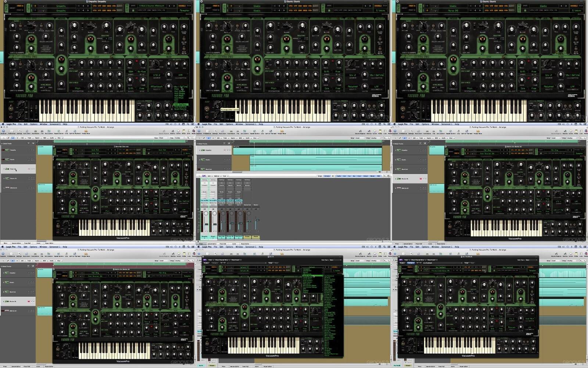
Task: Click Crop toolbar icon in the mixer screenshot
Action: tap(262, 132)
